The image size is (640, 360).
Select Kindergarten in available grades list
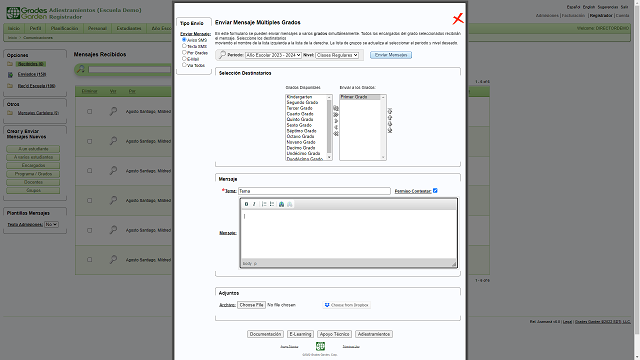coord(299,97)
